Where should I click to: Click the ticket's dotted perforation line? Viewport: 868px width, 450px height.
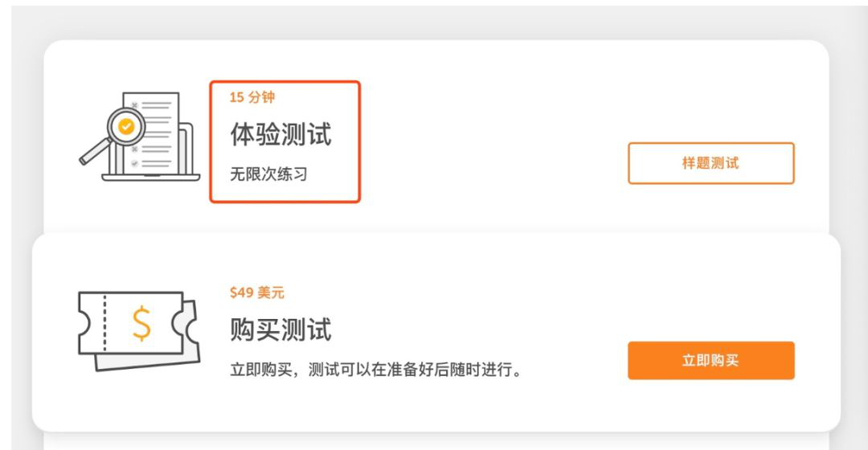(x=105, y=323)
